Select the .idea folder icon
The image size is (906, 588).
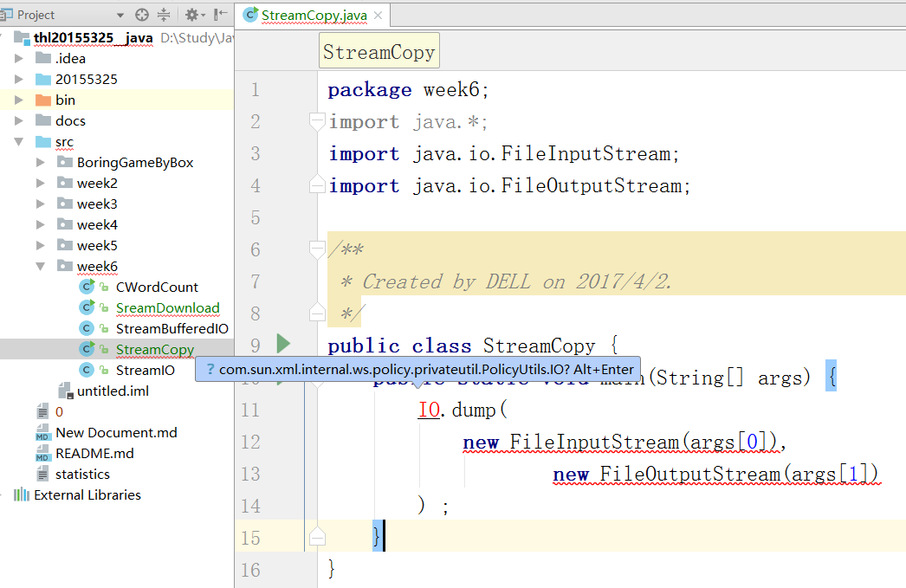pyautogui.click(x=43, y=58)
